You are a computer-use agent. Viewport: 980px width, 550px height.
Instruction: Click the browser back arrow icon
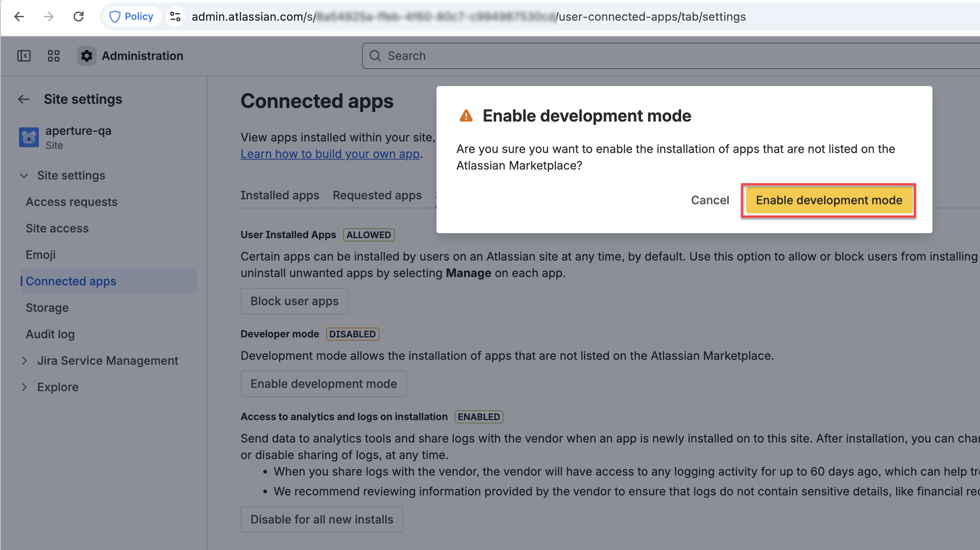pyautogui.click(x=19, y=17)
